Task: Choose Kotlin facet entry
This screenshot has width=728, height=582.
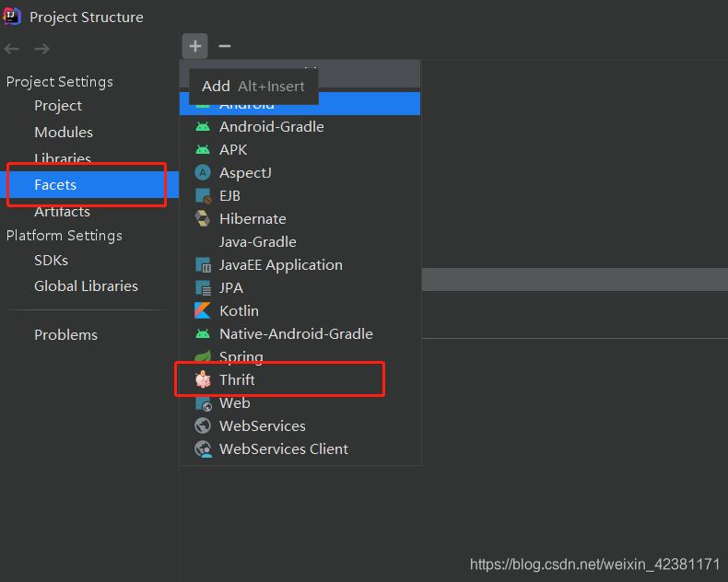Action: [x=299, y=310]
